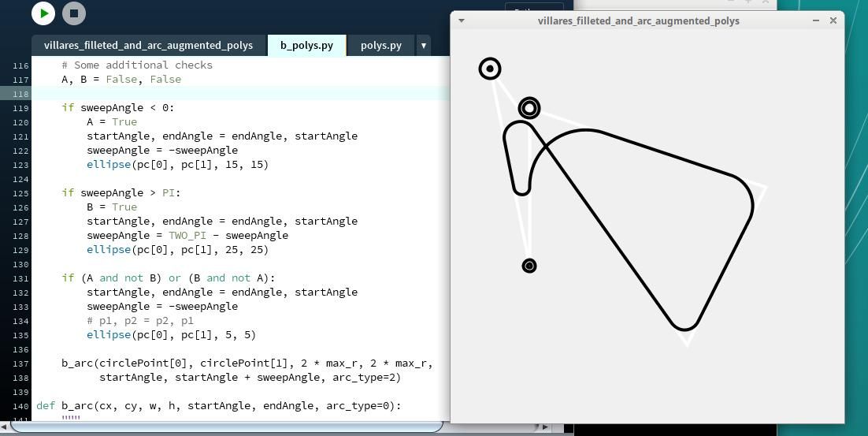Run the sketch with the Play button
868x436 pixels.
43,13
